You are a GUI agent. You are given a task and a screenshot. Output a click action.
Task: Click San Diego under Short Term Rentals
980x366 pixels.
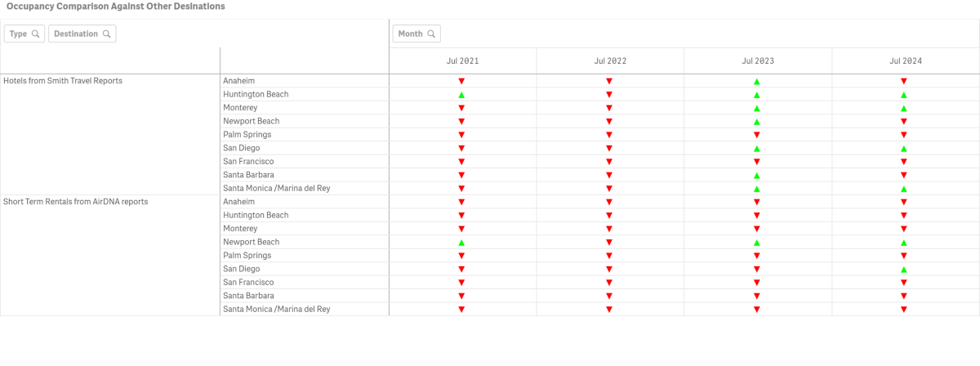click(241, 268)
